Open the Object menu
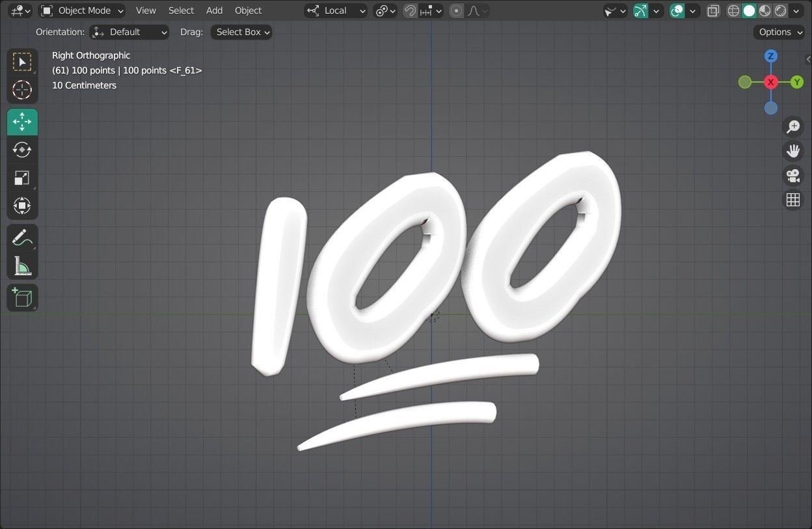812x529 pixels. click(x=248, y=10)
